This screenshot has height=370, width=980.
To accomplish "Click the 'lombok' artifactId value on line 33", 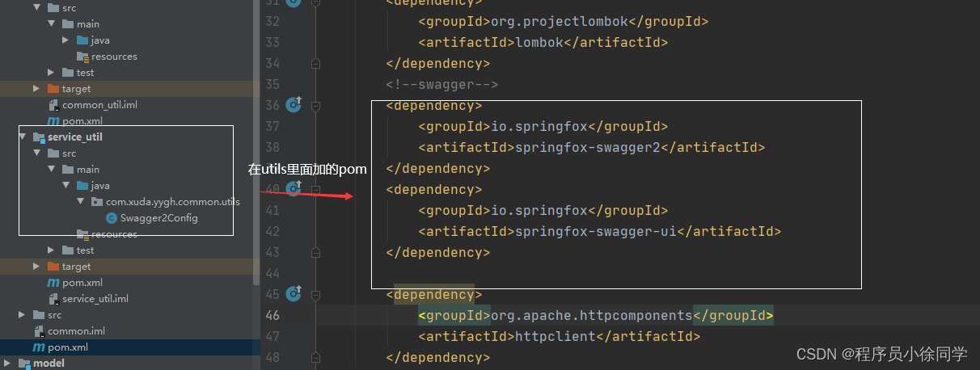I will (539, 42).
